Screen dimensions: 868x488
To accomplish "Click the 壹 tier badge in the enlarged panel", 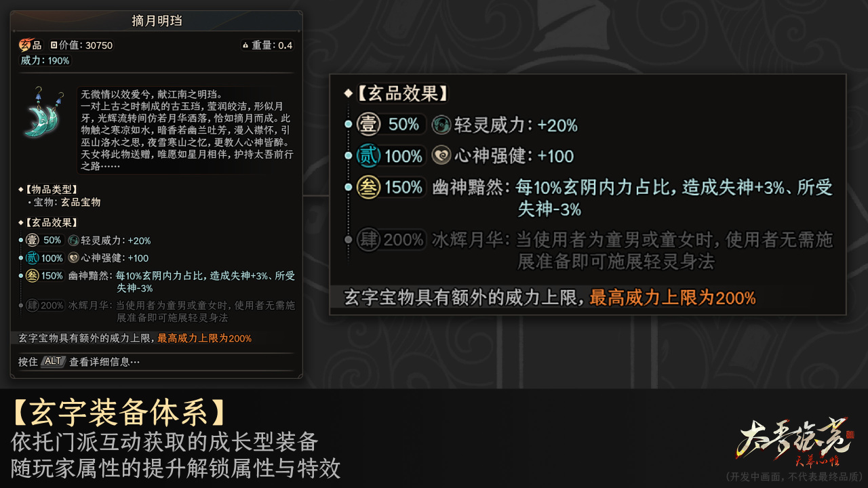I will point(368,125).
